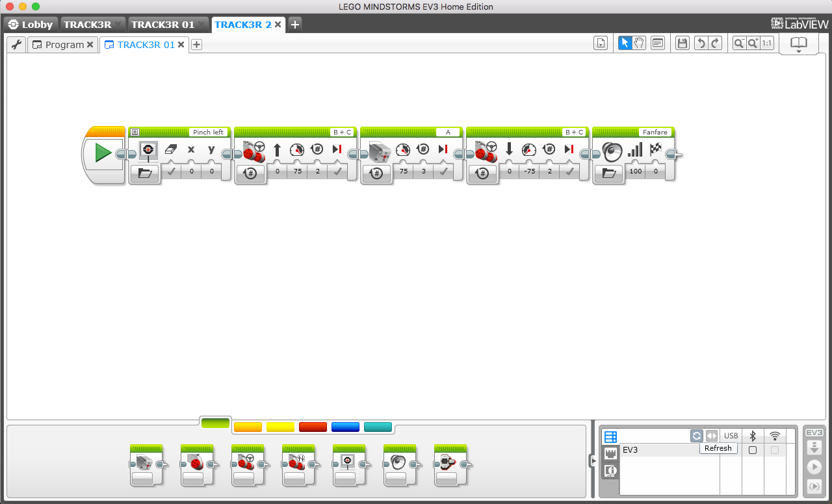
Task: Open Medium Motor mode selector
Action: (x=377, y=173)
